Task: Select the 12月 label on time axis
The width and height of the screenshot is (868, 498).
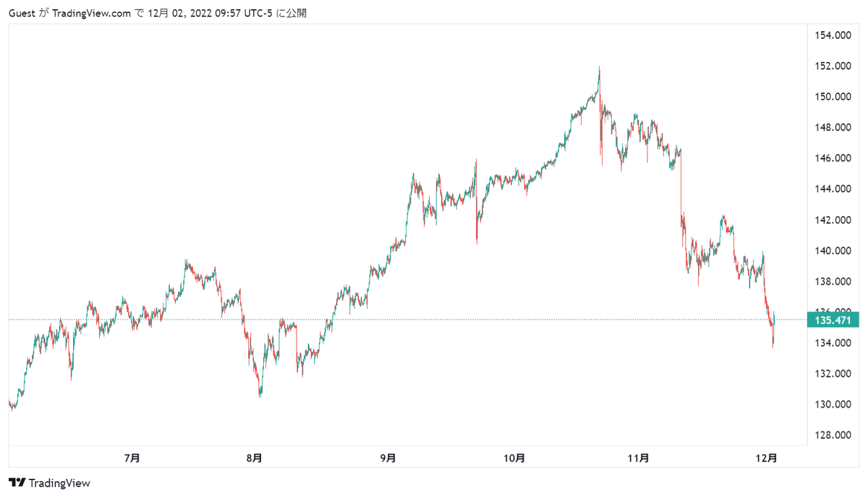Action: [766, 458]
